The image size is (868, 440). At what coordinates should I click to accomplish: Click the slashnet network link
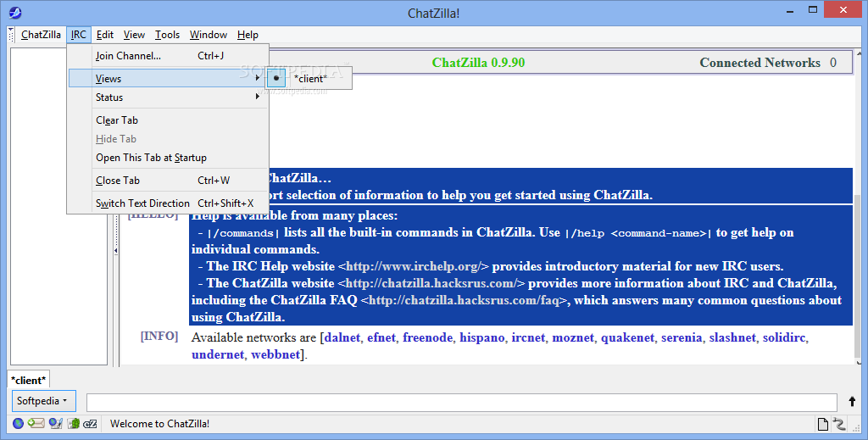click(x=732, y=337)
